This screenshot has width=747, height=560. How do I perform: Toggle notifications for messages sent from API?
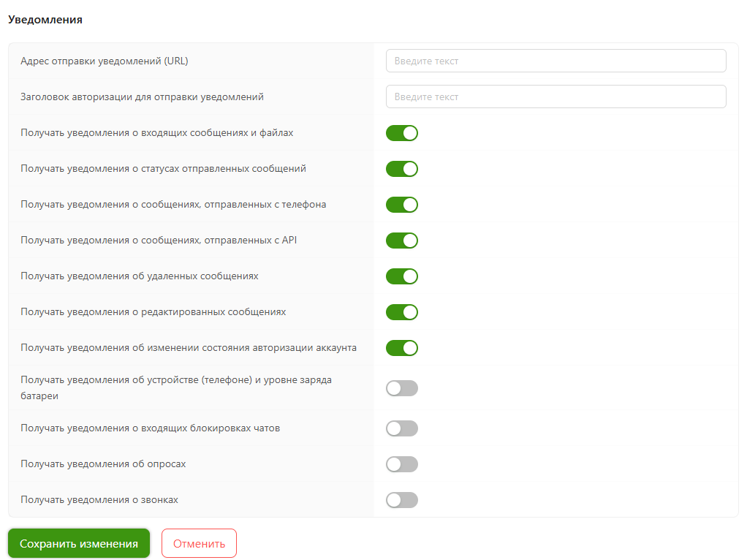[x=402, y=241]
